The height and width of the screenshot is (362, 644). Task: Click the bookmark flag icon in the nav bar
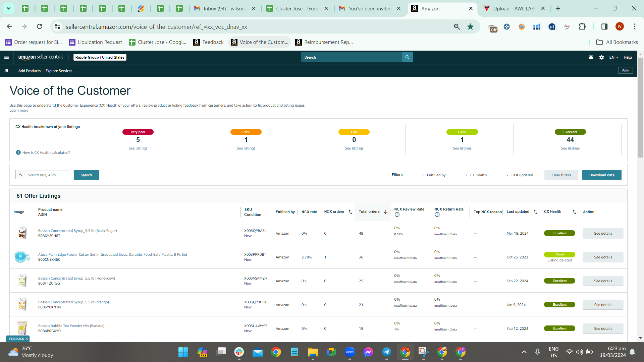(7, 71)
